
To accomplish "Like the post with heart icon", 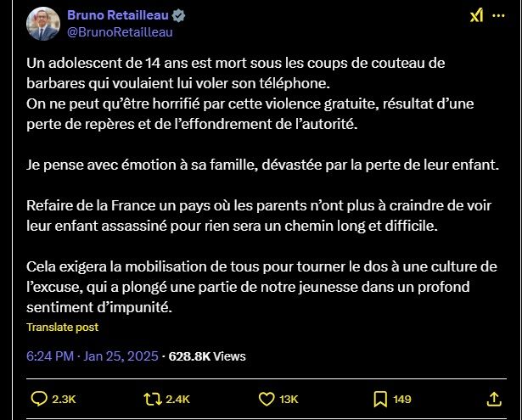I will [x=267, y=399].
